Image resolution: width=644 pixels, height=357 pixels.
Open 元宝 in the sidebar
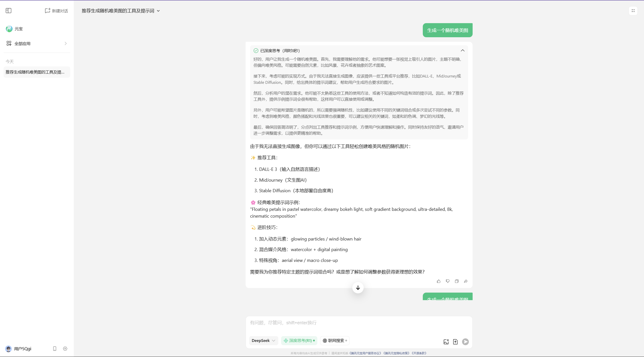pos(18,29)
